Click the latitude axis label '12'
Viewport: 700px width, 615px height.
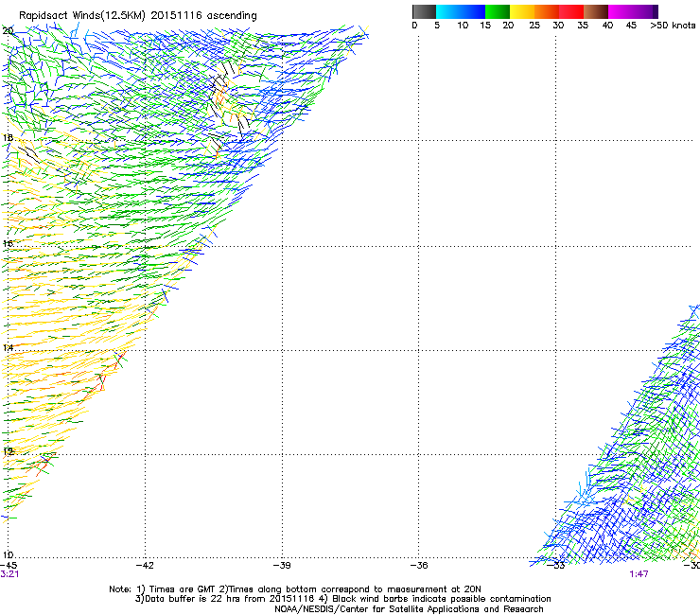8,451
